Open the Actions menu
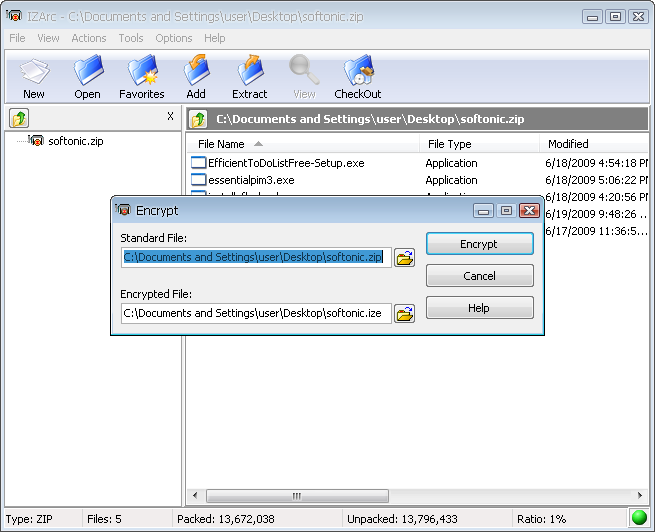This screenshot has width=655, height=532. tap(89, 38)
